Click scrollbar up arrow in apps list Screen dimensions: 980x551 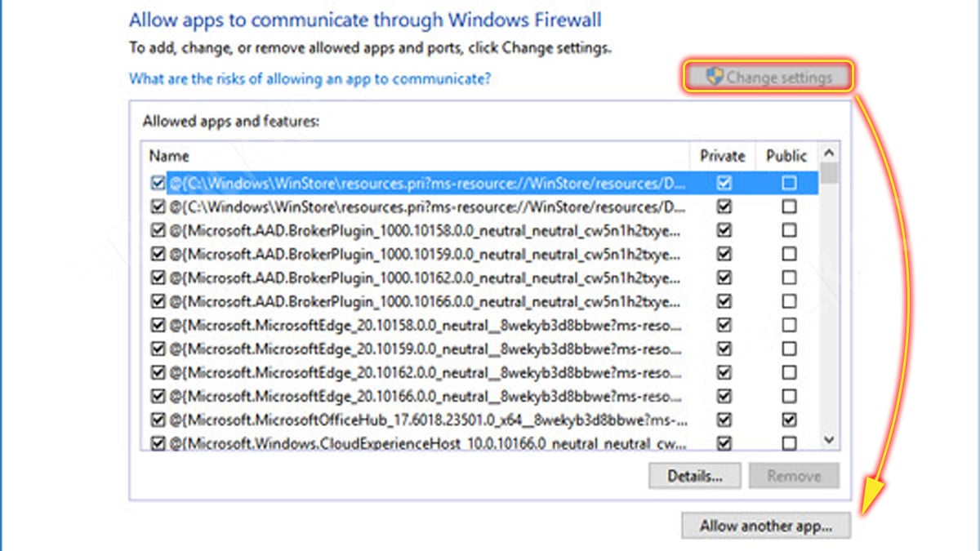(829, 153)
